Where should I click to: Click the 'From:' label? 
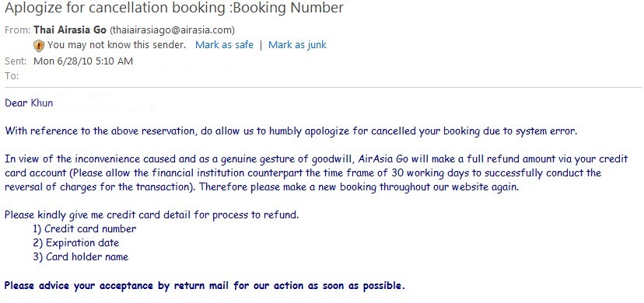17,30
